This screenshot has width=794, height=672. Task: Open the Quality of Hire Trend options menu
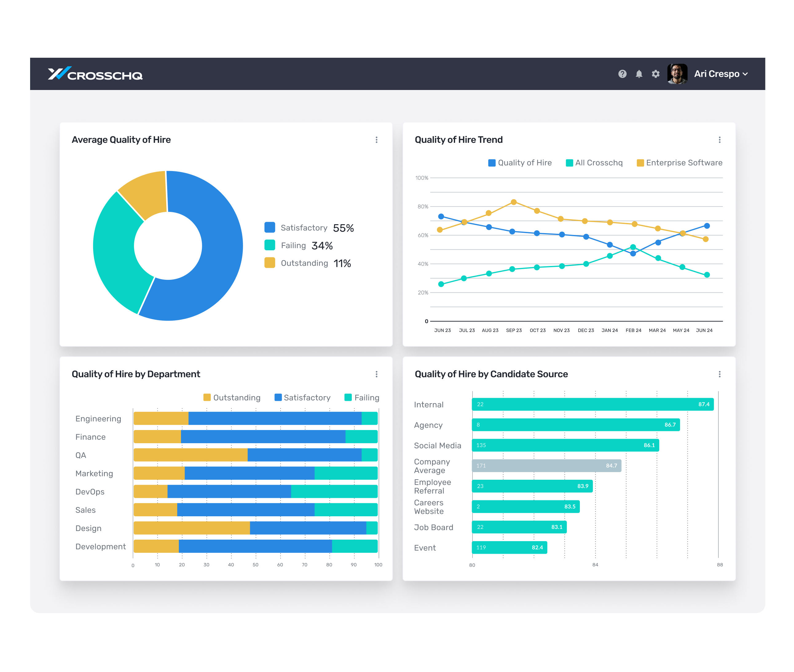coord(720,140)
